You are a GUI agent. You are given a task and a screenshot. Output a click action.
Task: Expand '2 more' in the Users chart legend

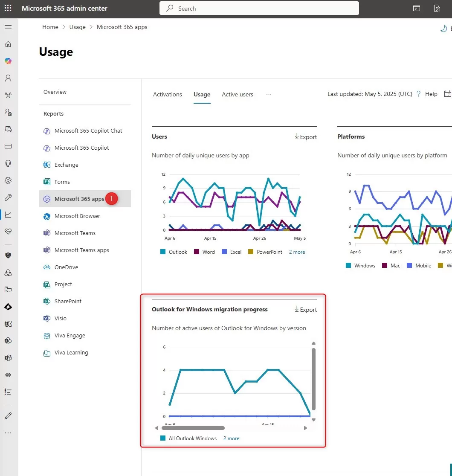tap(297, 252)
